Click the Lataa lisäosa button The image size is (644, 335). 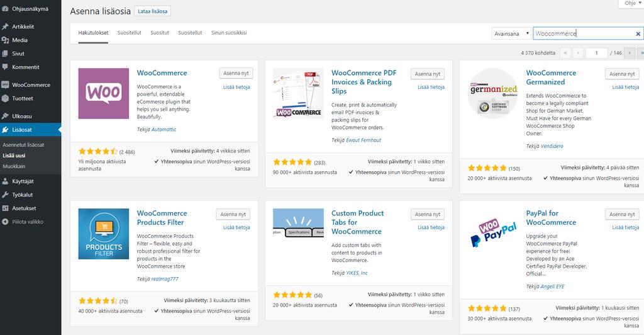coord(152,11)
